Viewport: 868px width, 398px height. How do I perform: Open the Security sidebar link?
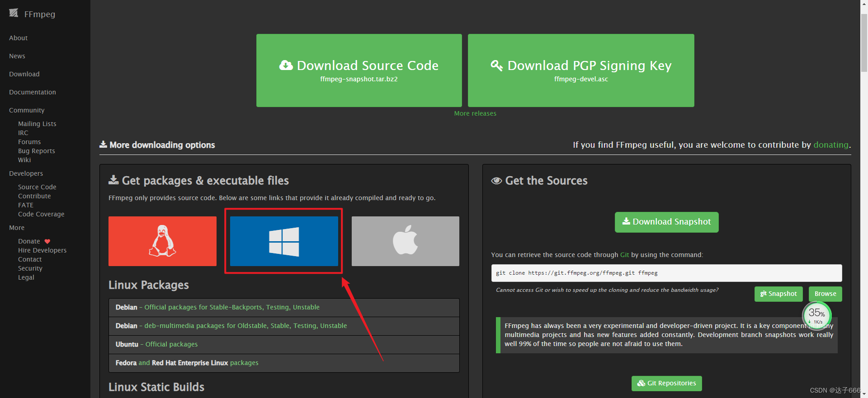click(x=30, y=268)
